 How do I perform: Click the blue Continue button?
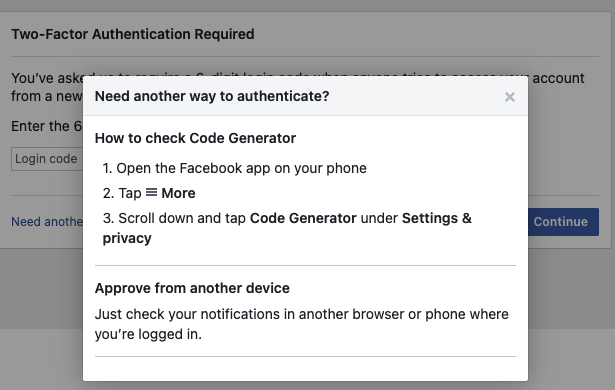[563, 222]
